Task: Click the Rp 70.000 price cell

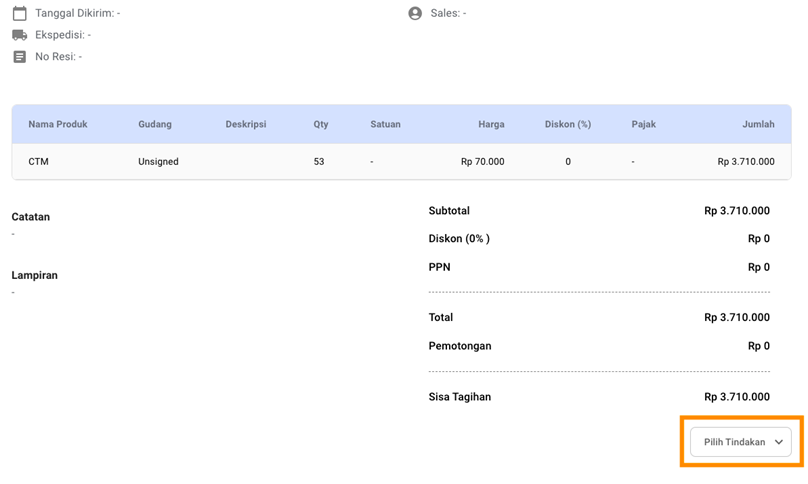Action: click(x=482, y=161)
